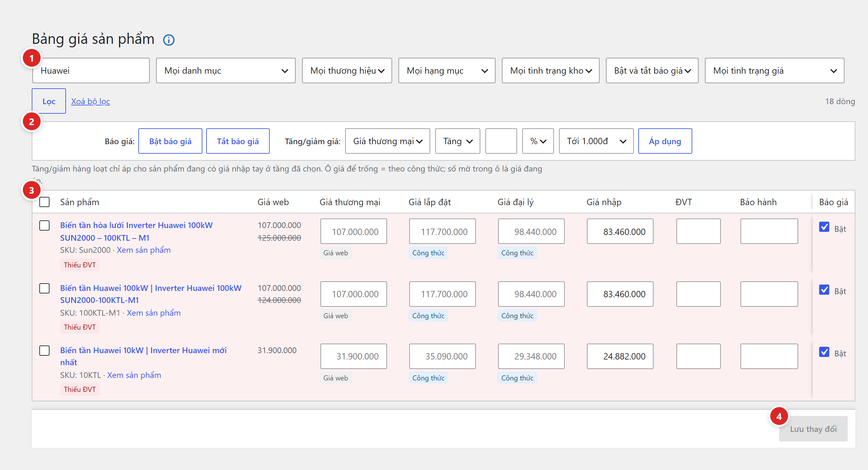Screen dimensions: 868x470
Task: Open the Bật và tắt báo giá dropdown
Action: click(x=652, y=70)
